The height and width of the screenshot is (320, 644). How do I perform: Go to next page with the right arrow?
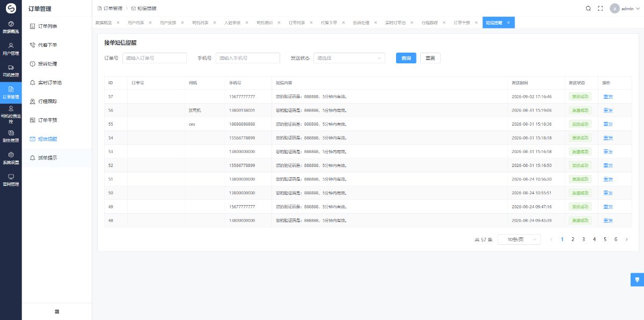click(x=626, y=239)
